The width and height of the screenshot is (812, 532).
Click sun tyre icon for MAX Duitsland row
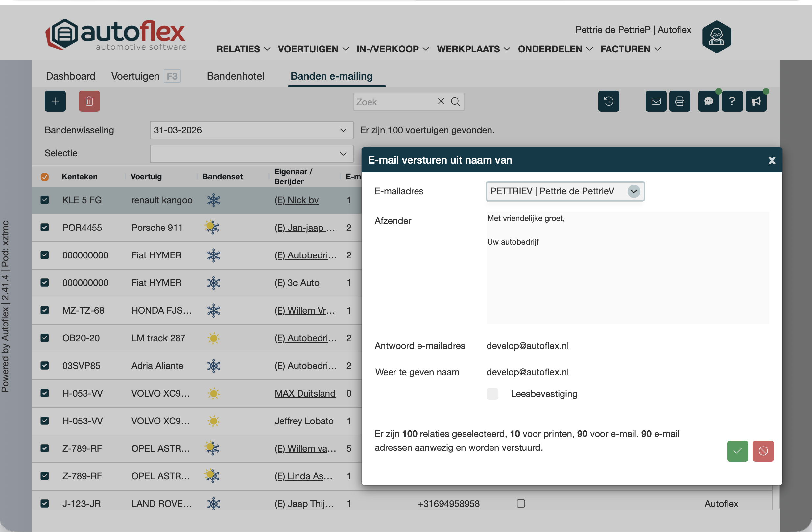point(214,394)
